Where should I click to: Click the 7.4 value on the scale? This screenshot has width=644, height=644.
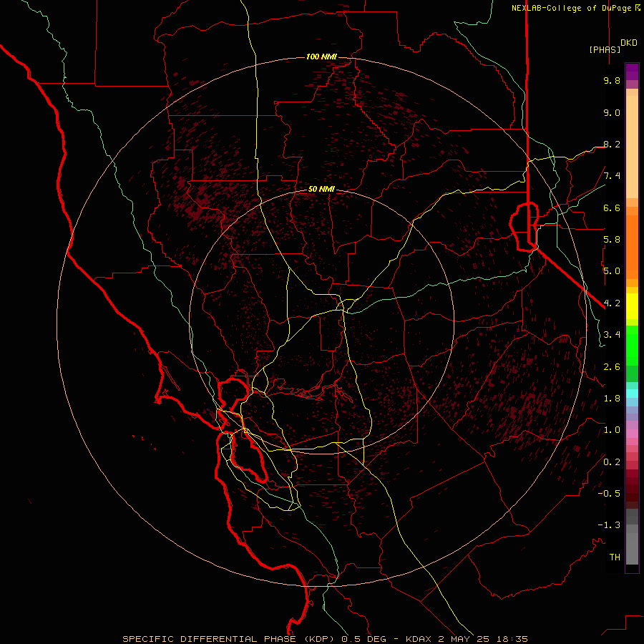pyautogui.click(x=612, y=176)
